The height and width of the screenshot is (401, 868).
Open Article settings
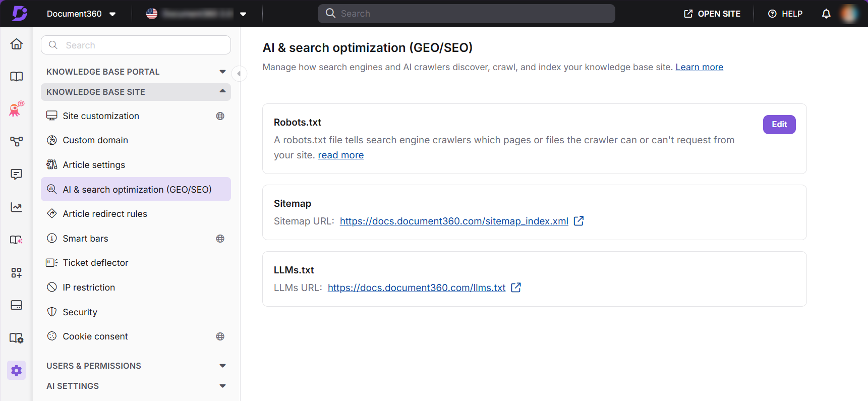tap(136, 165)
